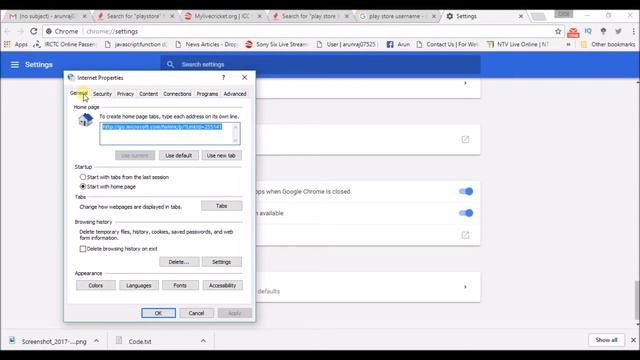Open the NTV Live Online bookmark
Image resolution: width=640 pixels, height=360 pixels.
click(x=518, y=44)
